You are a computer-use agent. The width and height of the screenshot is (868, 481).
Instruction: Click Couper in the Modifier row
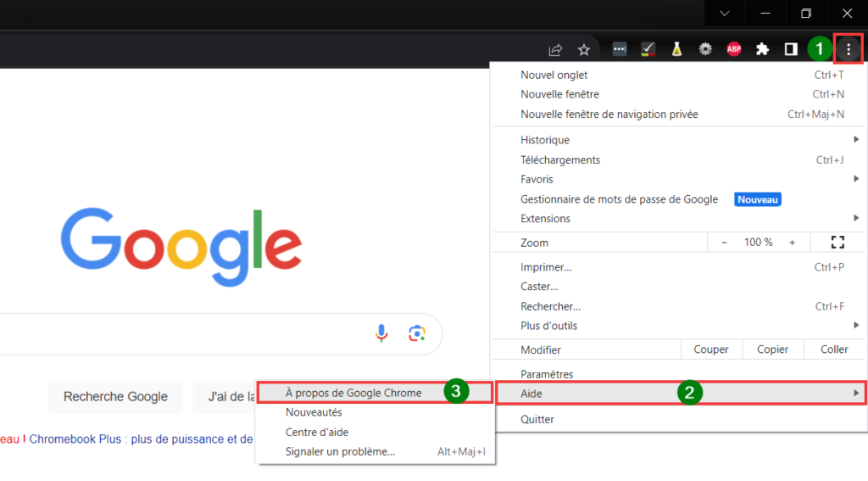(x=711, y=350)
